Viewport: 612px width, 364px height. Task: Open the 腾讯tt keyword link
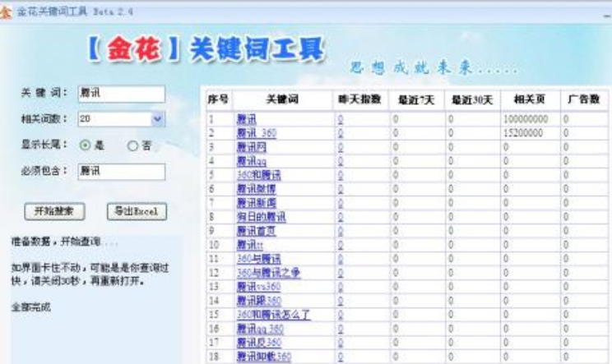[250, 245]
